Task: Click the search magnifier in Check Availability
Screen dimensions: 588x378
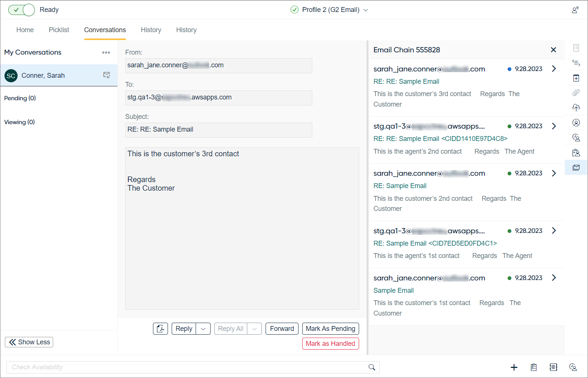Action: click(x=372, y=367)
